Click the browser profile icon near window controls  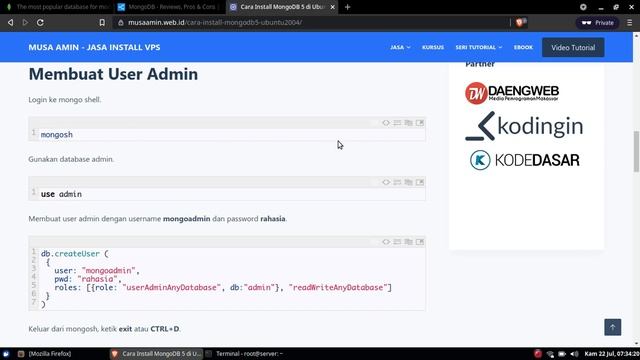click(x=583, y=7)
